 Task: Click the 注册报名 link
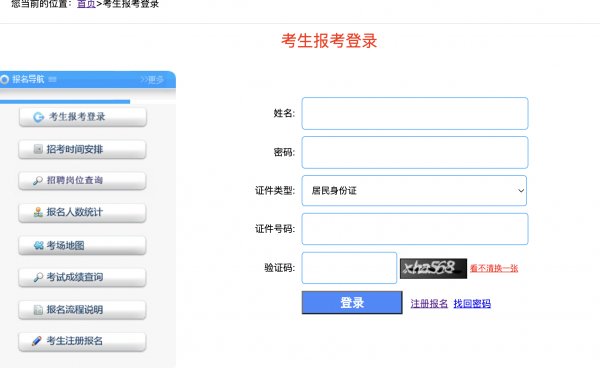pos(429,304)
